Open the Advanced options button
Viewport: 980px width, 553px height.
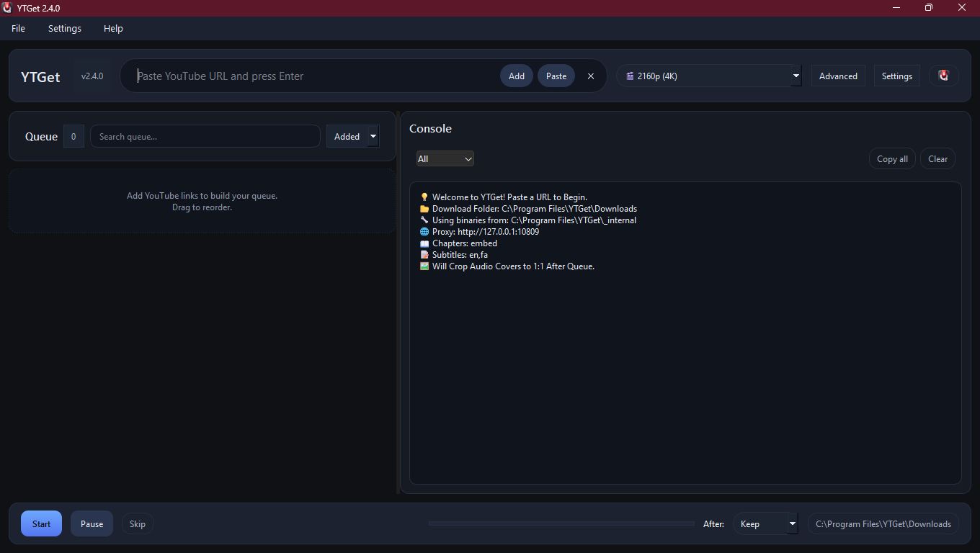coord(838,76)
